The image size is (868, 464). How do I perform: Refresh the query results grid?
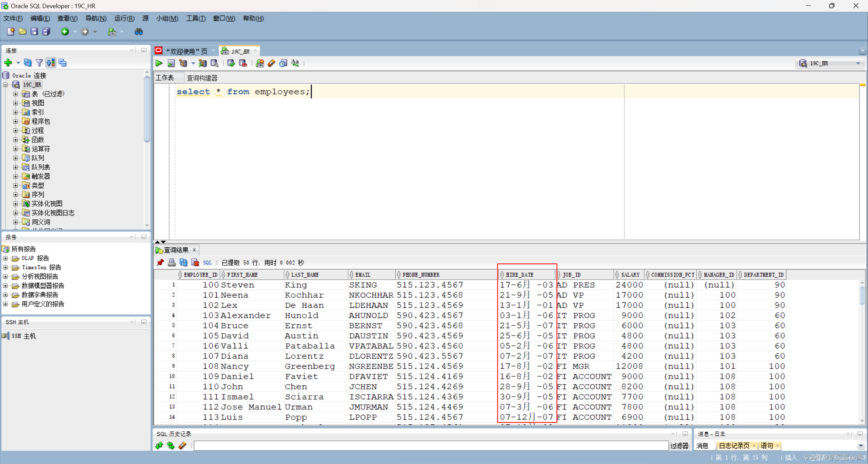point(183,262)
